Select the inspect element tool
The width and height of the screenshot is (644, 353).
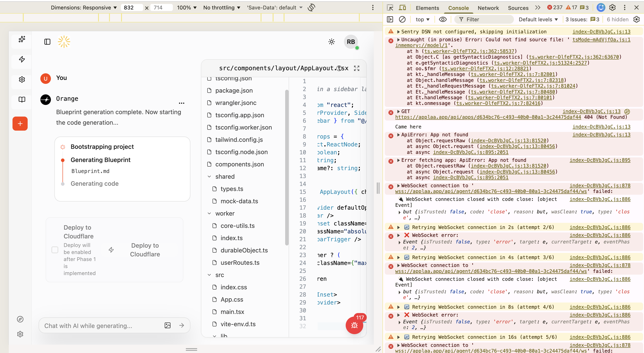390,7
